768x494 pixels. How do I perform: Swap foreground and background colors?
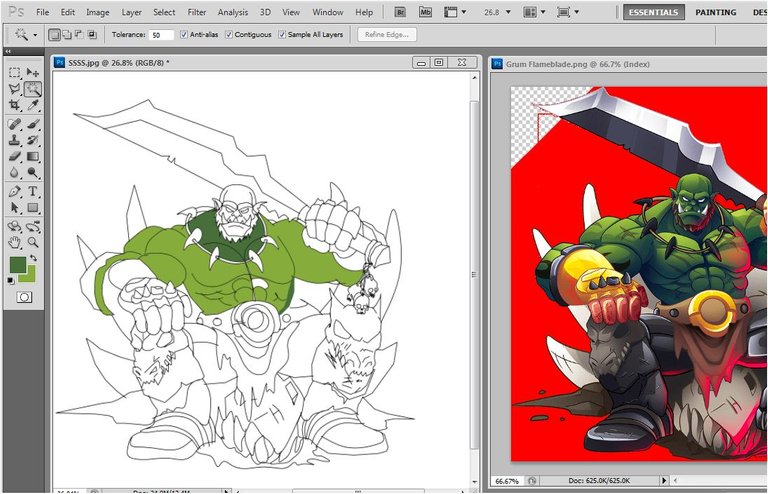click(x=33, y=258)
